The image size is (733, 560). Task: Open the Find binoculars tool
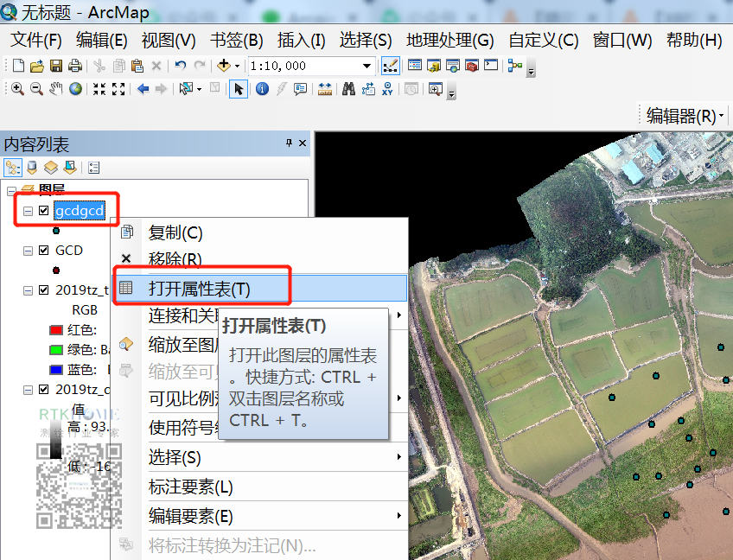[349, 89]
